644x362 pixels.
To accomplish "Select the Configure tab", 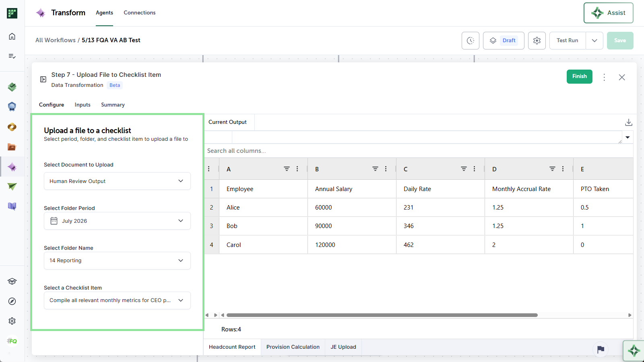I will click(52, 105).
